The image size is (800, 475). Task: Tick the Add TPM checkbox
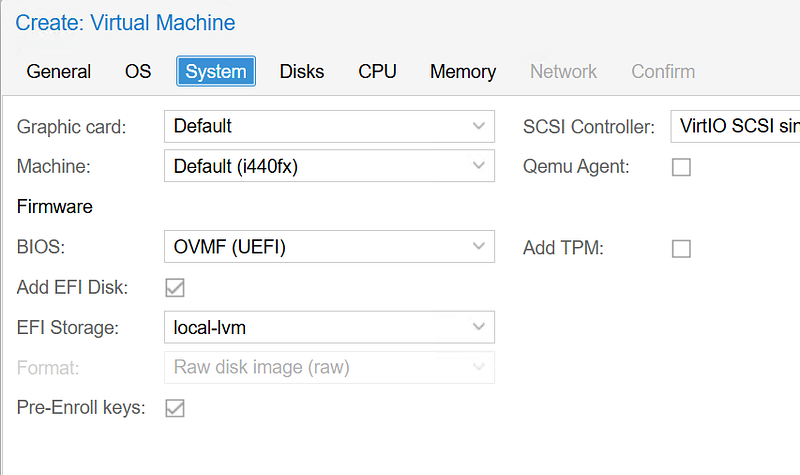[681, 248]
